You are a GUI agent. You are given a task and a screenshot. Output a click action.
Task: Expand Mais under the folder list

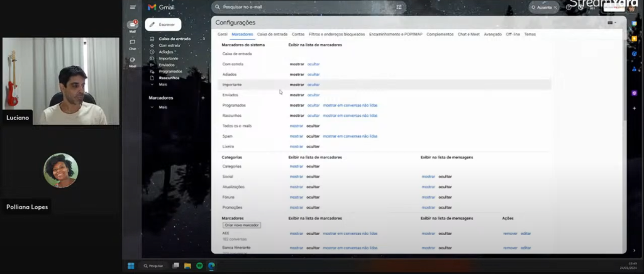(x=163, y=84)
